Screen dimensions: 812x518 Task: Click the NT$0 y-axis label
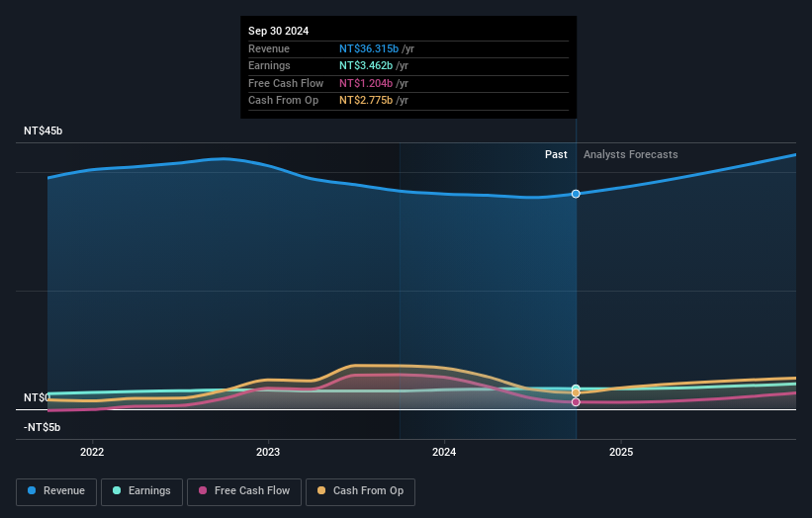click(37, 397)
